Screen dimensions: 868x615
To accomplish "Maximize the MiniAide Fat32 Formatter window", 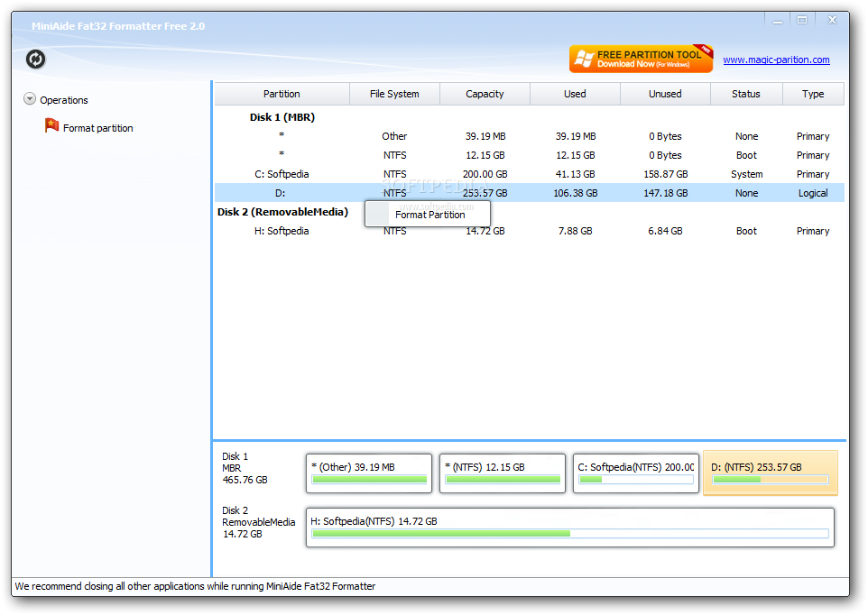I will click(x=801, y=21).
